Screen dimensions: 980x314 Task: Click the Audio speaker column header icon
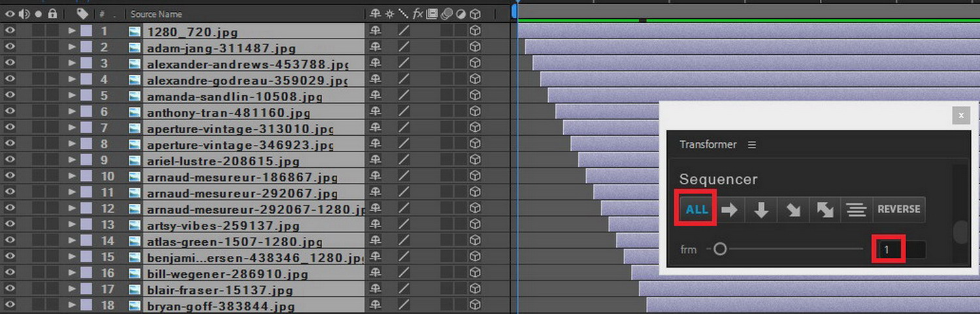[24, 14]
